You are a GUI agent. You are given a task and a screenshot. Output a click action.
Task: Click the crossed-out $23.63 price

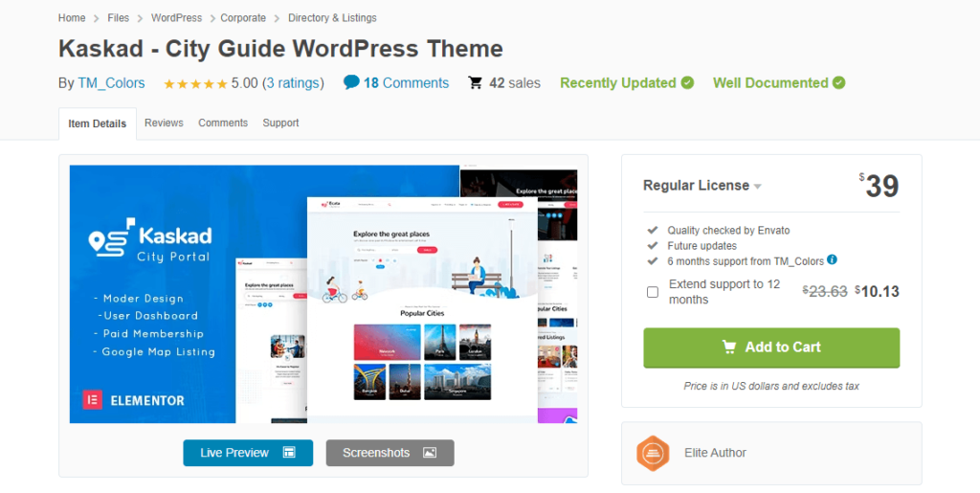click(x=825, y=291)
